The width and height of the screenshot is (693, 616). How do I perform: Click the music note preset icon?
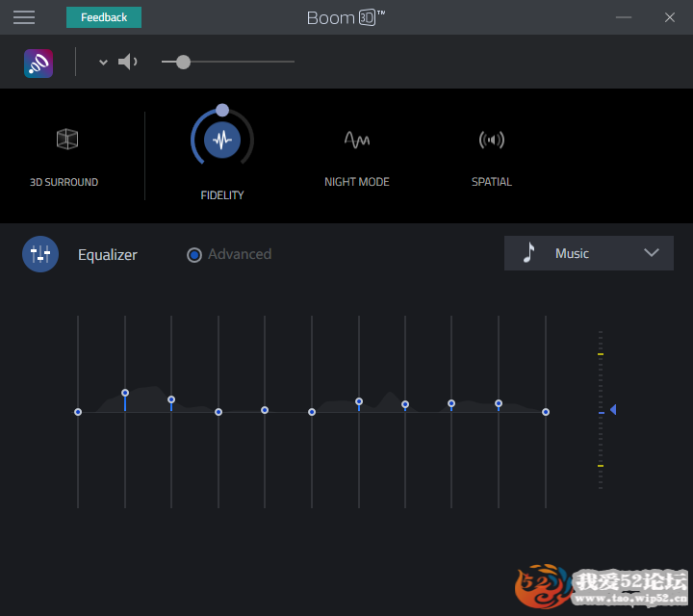(528, 253)
